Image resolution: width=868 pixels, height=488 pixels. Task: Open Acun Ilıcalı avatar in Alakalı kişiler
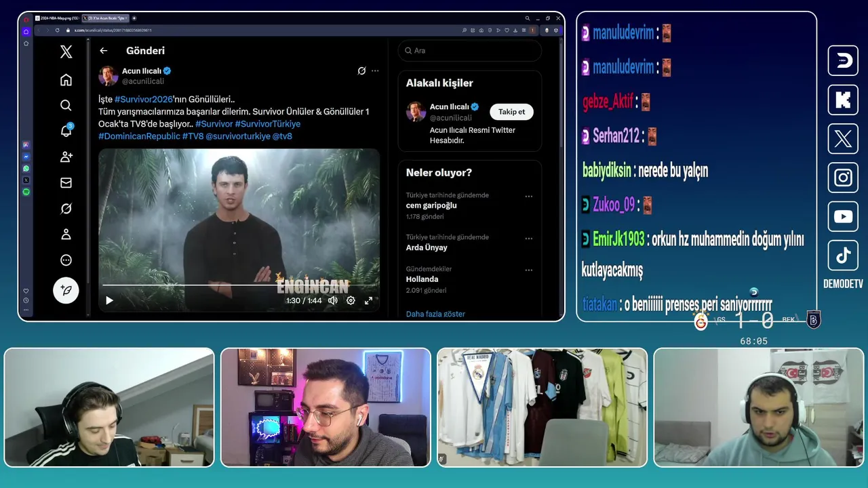coord(416,111)
